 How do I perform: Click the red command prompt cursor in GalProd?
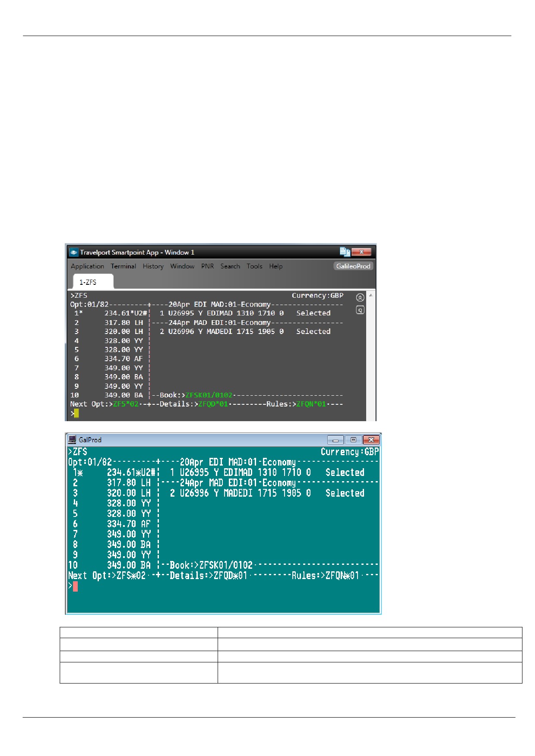75,586
